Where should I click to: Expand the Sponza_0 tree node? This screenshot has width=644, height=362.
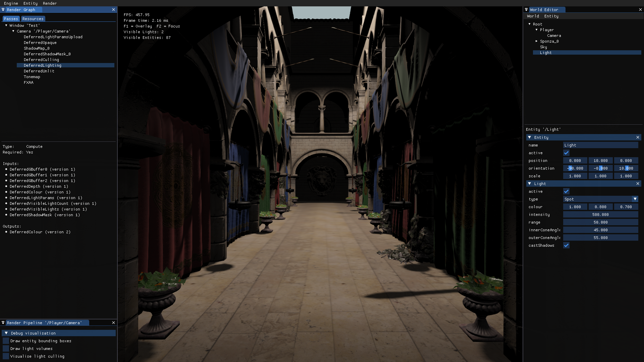click(537, 41)
